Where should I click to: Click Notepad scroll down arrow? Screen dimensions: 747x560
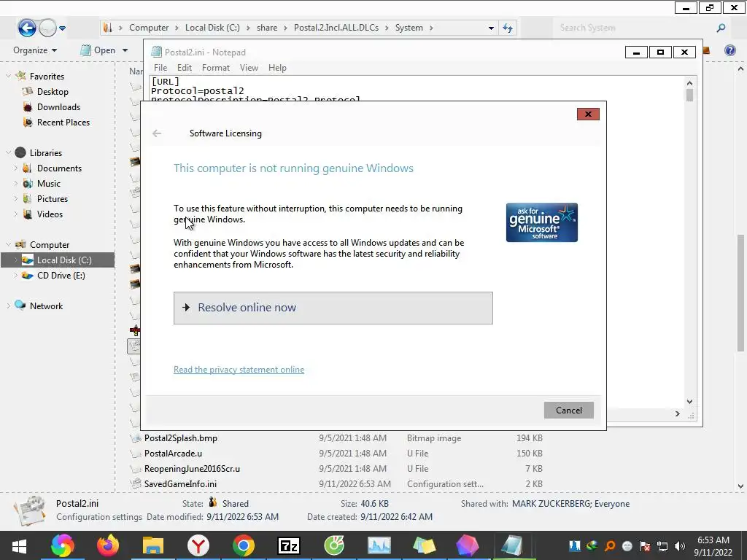coord(689,402)
